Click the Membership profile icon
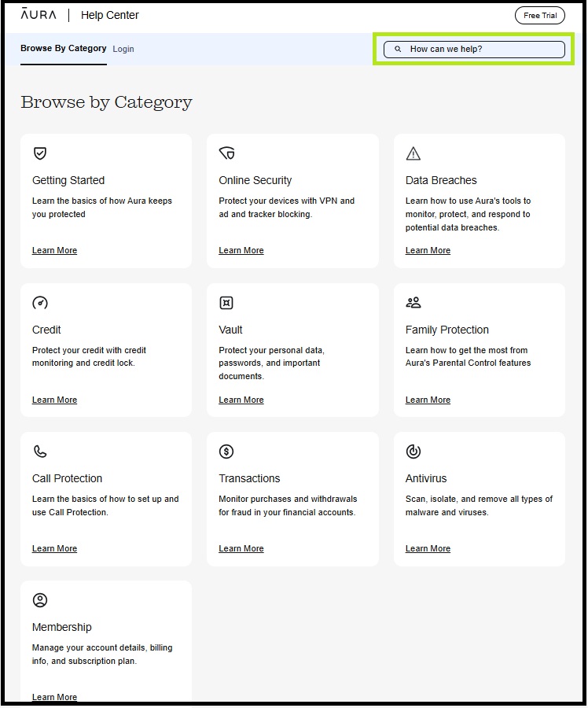 click(40, 600)
